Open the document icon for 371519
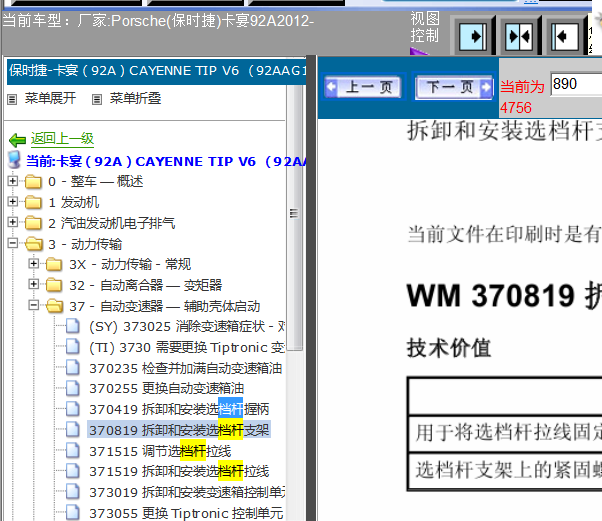Viewport: 602px width, 521px height. click(73, 471)
